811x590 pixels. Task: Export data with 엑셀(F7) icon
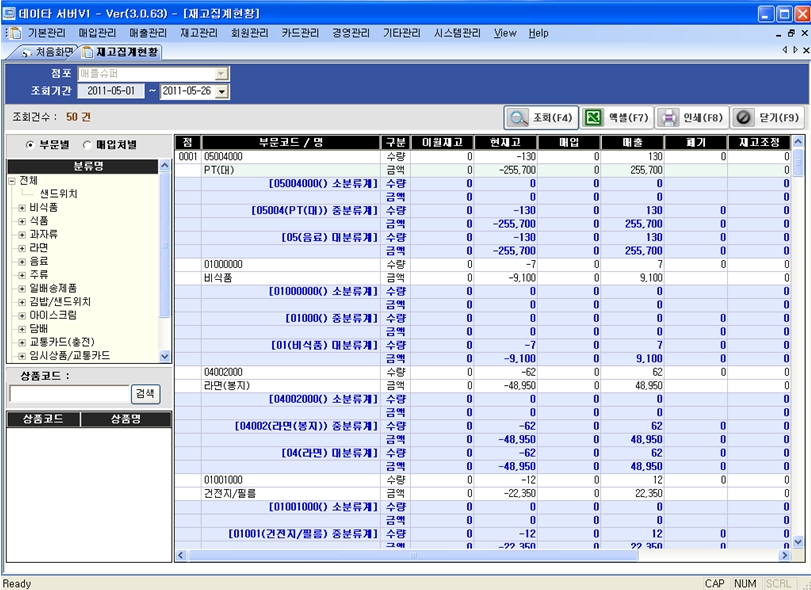pyautogui.click(x=593, y=117)
